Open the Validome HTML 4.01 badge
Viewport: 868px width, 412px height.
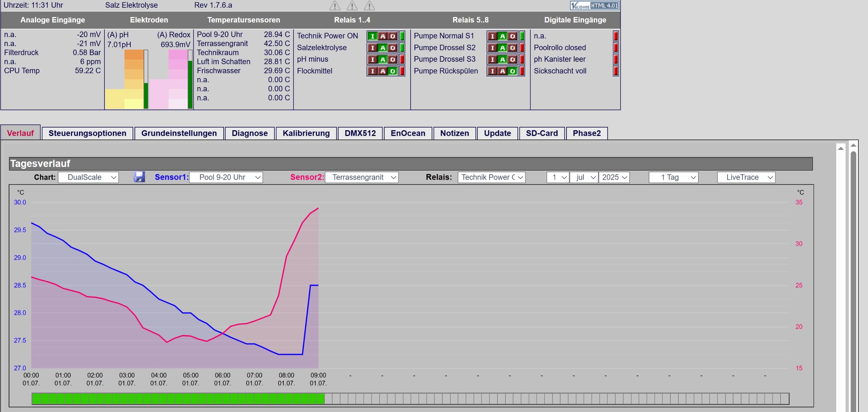[594, 5]
